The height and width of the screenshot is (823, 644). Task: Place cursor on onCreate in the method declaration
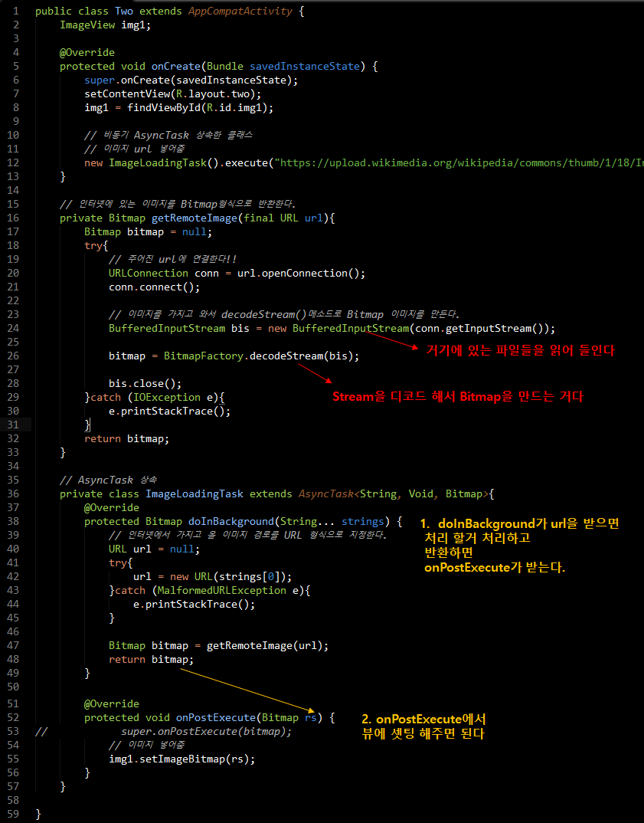click(x=175, y=66)
